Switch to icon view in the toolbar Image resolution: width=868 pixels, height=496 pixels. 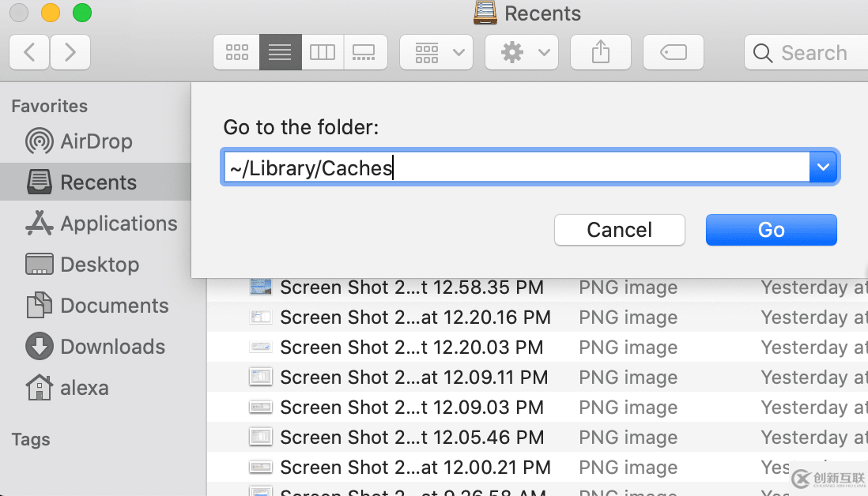click(x=236, y=52)
